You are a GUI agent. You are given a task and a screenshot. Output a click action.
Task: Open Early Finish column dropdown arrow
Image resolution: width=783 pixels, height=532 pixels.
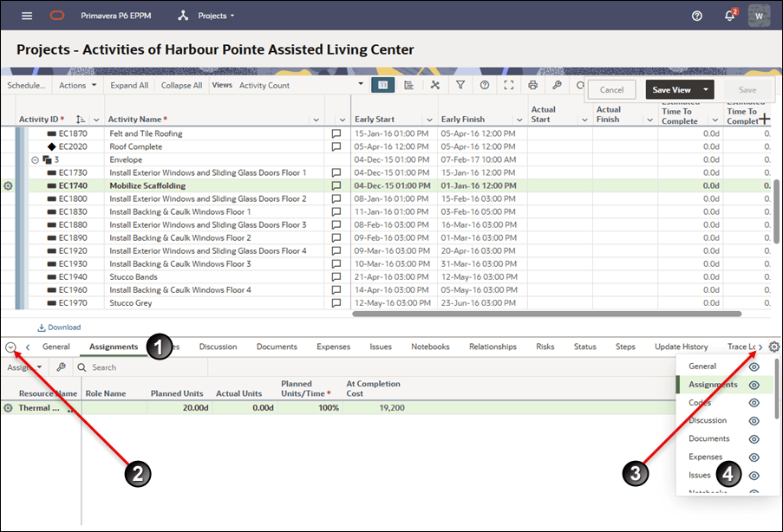tap(519, 120)
